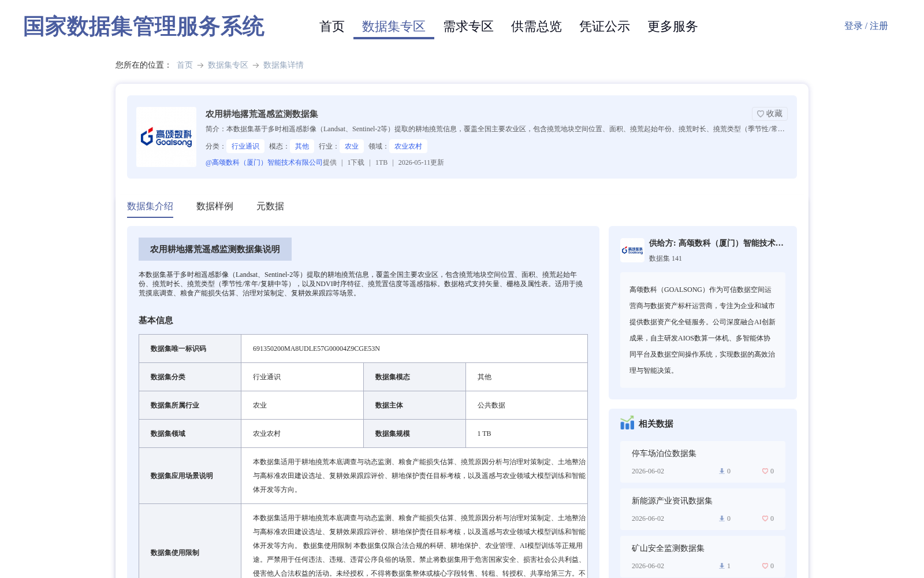Click the download icon for 矿山安全监测数据集
The height and width of the screenshot is (578, 924).
[722, 566]
